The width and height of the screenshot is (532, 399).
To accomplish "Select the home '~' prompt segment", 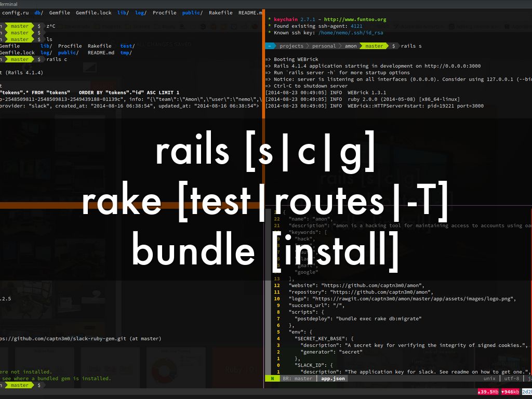I will pyautogui.click(x=270, y=46).
